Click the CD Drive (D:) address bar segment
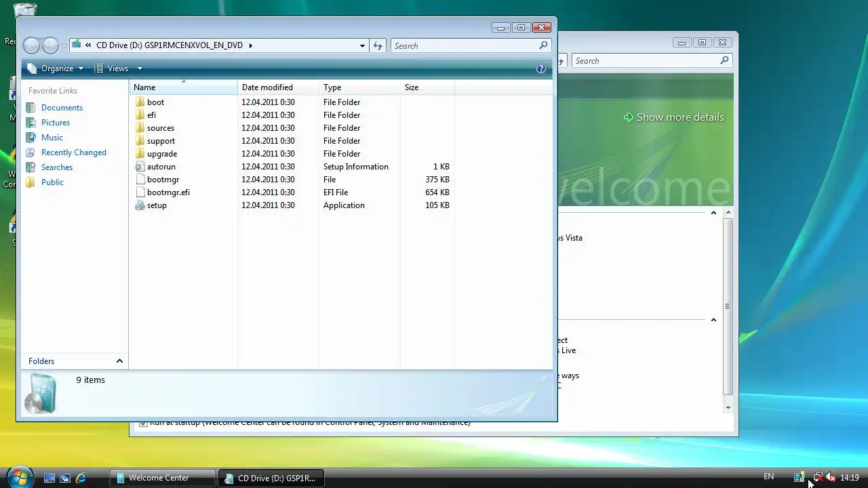 point(170,45)
